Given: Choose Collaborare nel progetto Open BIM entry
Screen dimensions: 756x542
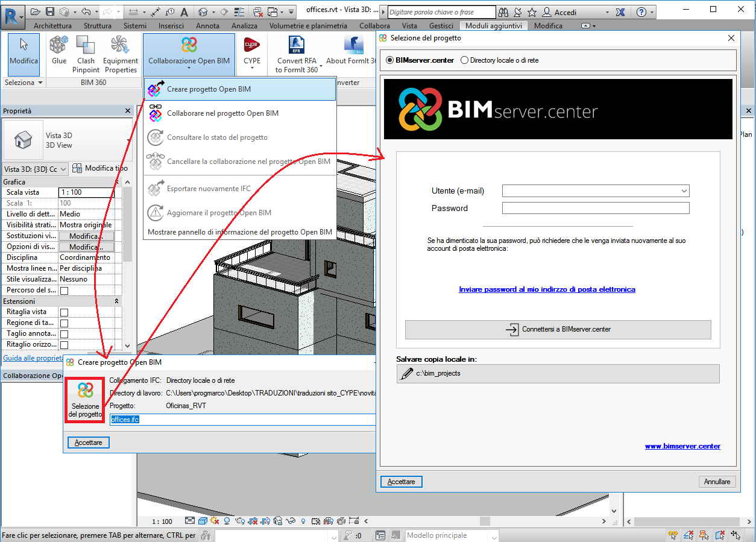Looking at the screenshot, I should (239, 113).
